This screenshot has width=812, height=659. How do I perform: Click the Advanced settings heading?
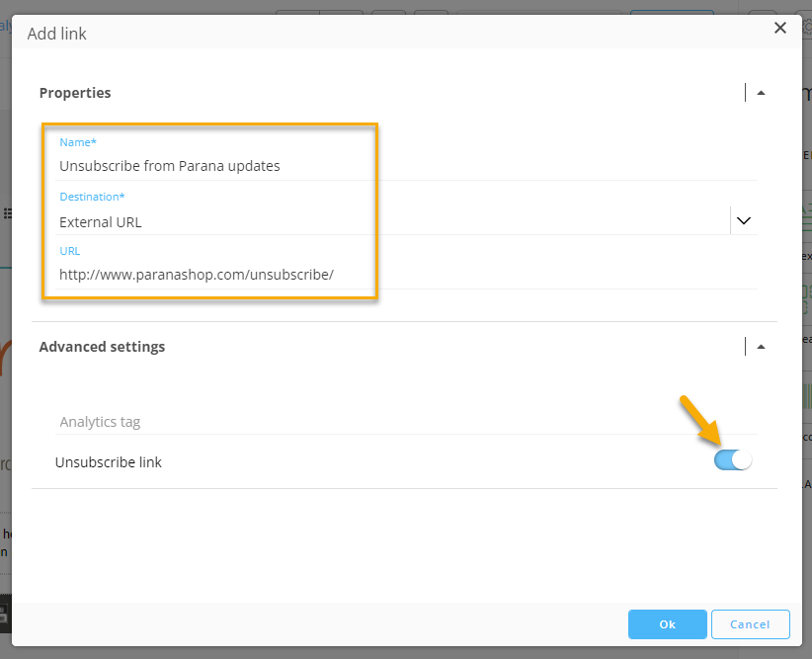point(102,347)
